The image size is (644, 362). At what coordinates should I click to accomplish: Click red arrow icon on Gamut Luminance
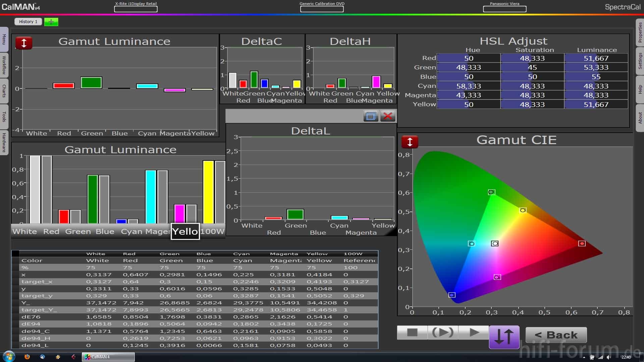point(24,43)
